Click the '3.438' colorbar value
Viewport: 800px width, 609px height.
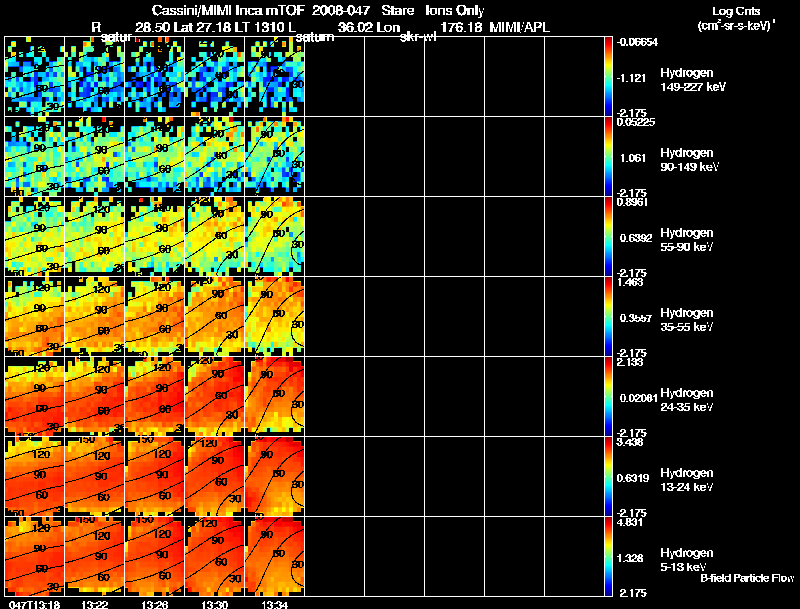630,443
